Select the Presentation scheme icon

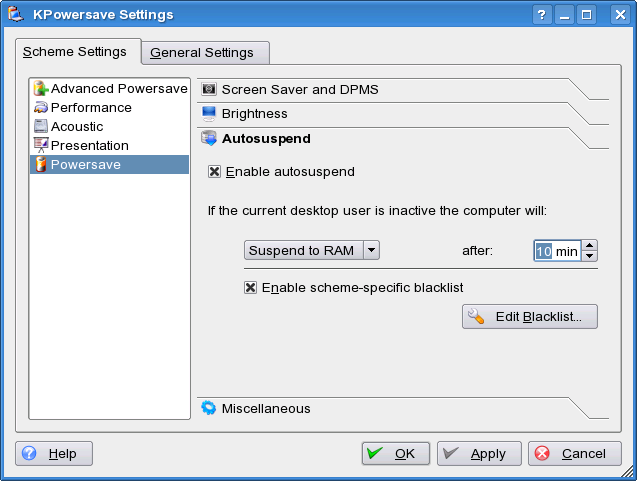point(41,145)
